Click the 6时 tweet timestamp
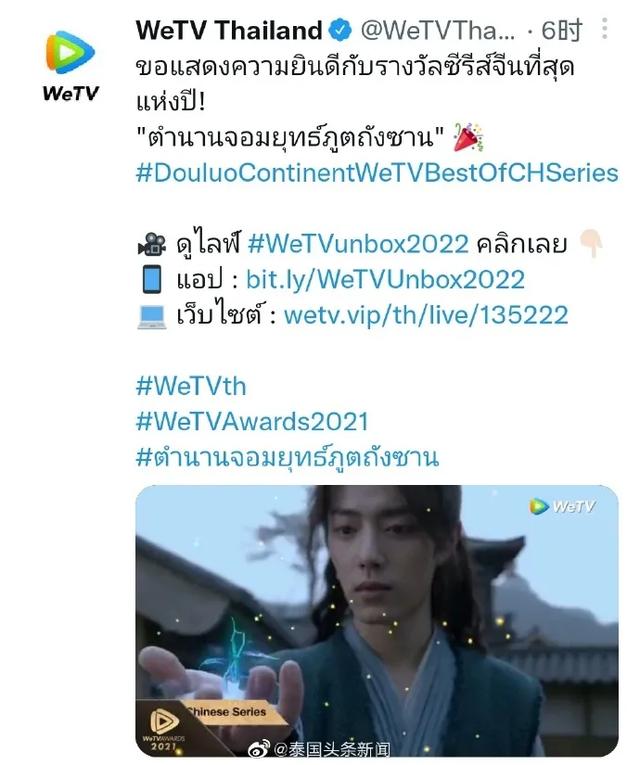Image resolution: width=640 pixels, height=765 pixels. coord(562,30)
